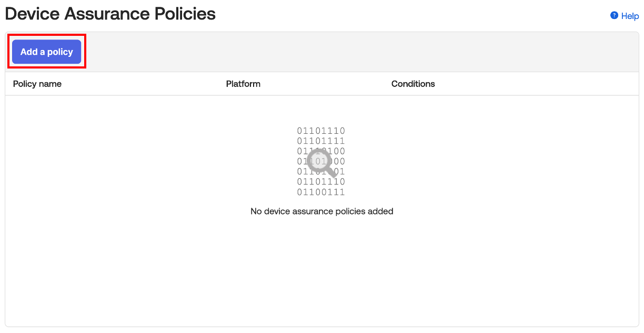This screenshot has height=333, width=644.
Task: Click the word "Device" in the page title
Action: coord(32,14)
